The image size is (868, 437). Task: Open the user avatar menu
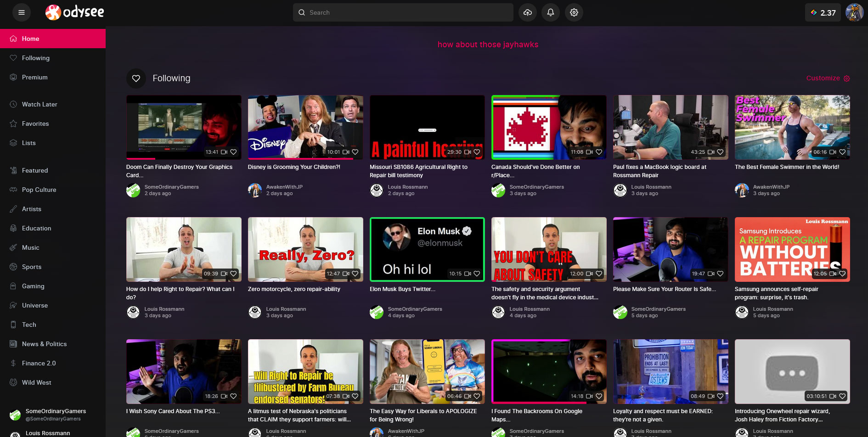[x=855, y=12]
